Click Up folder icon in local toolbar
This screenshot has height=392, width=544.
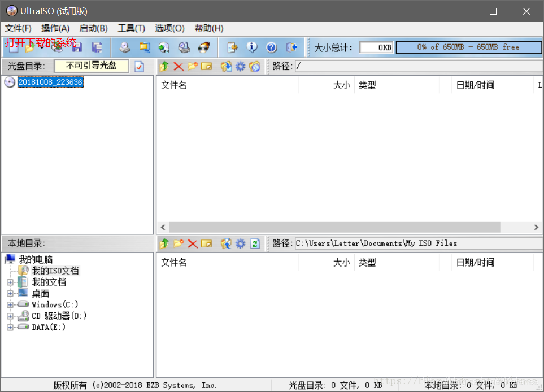click(x=164, y=243)
